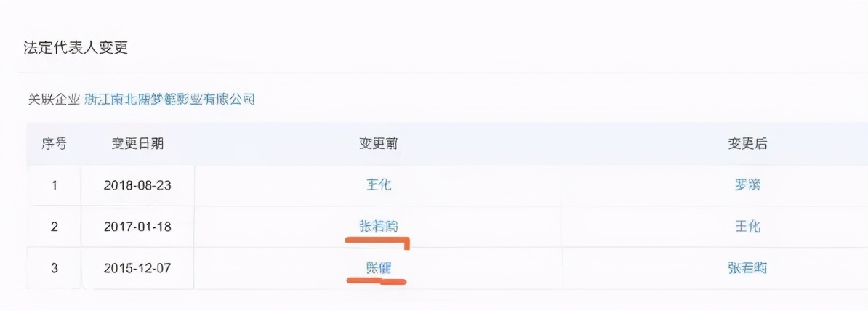
Task: Click the date 2018-08-23
Action: 137,185
